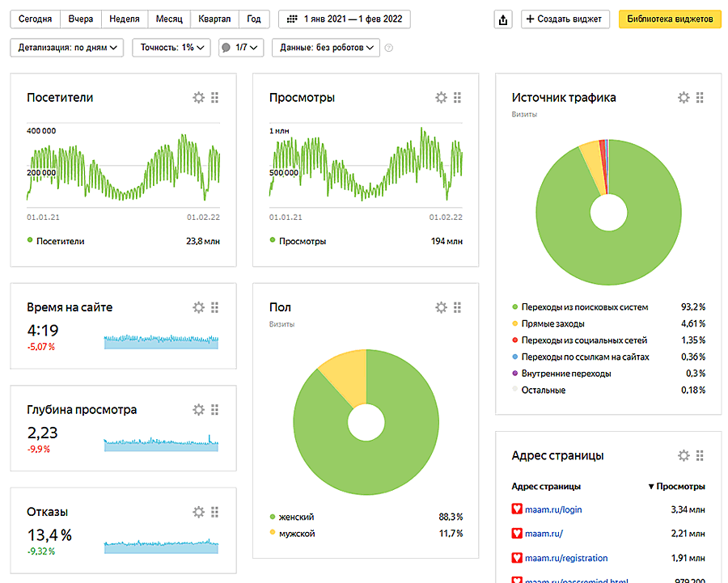Click the Создать виджет button
Screen dimensions: 728x583
pos(565,19)
